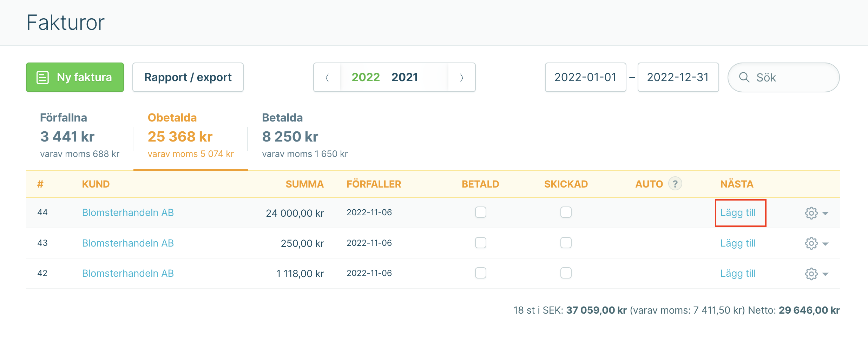The height and width of the screenshot is (347, 868).
Task: Open settings gear for invoice 42
Action: [811, 274]
